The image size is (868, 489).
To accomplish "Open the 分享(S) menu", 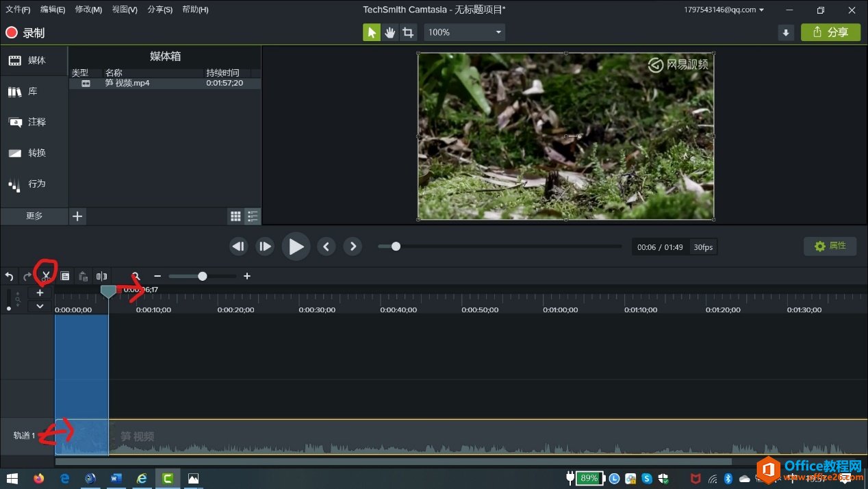I will pyautogui.click(x=159, y=10).
